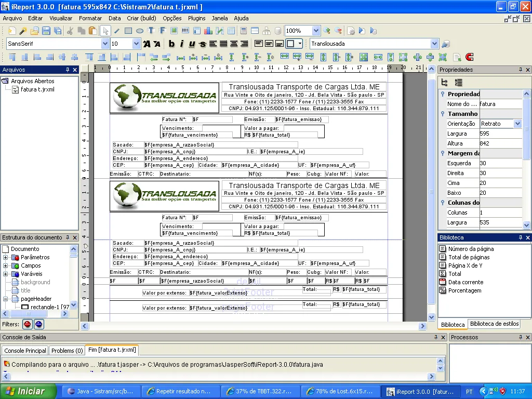Insert a Chart element tool
The width and height of the screenshot is (532, 399).
pyautogui.click(x=208, y=31)
